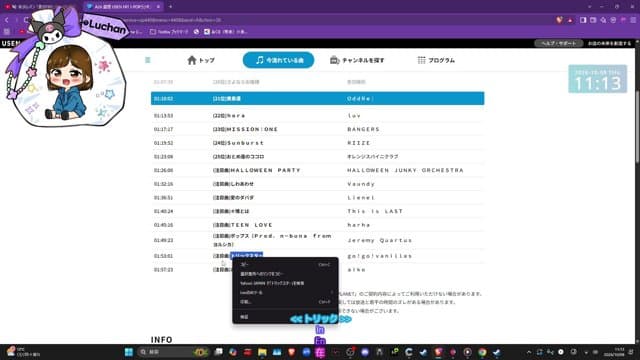Click the song title Sunburst
This screenshot has height=360, width=640.
point(245,143)
